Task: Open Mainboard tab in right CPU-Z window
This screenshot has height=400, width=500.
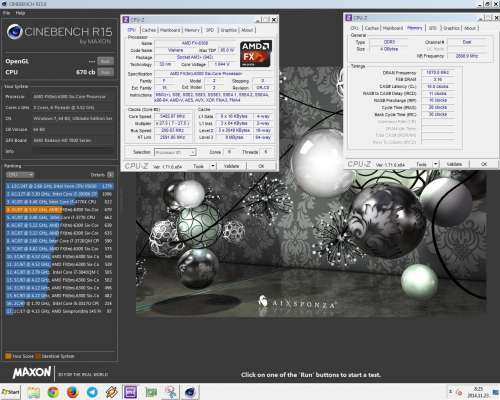Action: tap(393, 28)
